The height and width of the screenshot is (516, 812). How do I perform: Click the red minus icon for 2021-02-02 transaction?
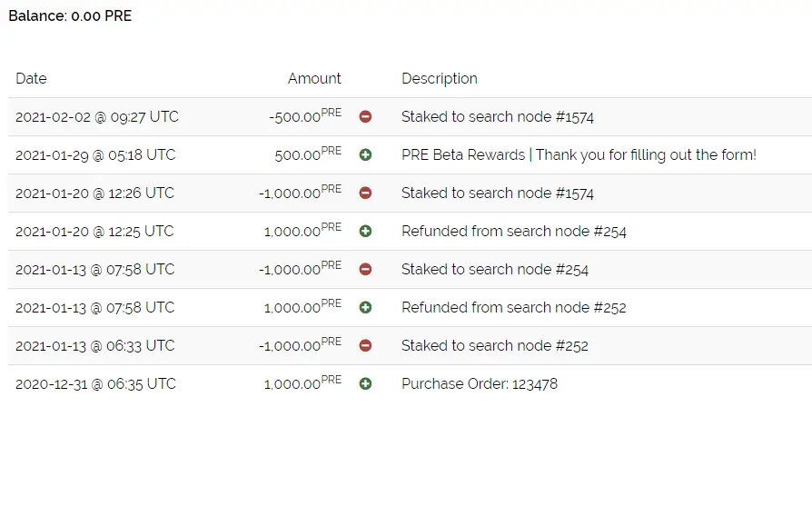[365, 116]
